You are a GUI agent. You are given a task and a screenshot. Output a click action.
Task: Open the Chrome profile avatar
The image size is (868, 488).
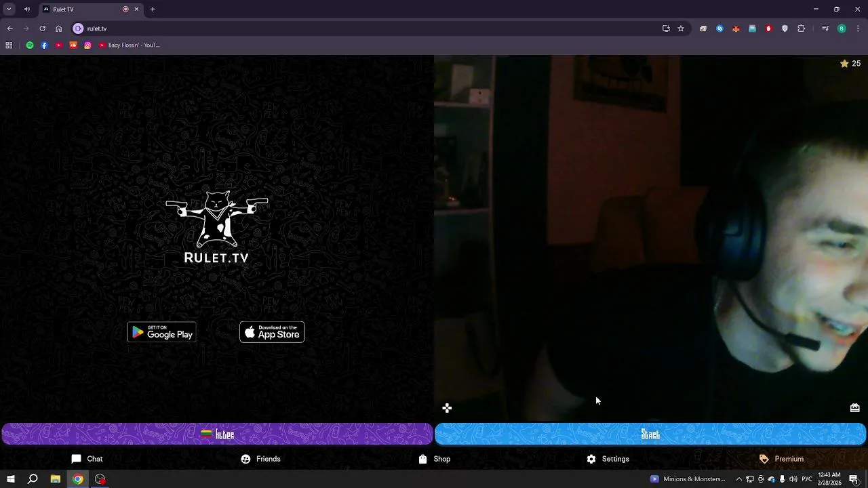[842, 28]
